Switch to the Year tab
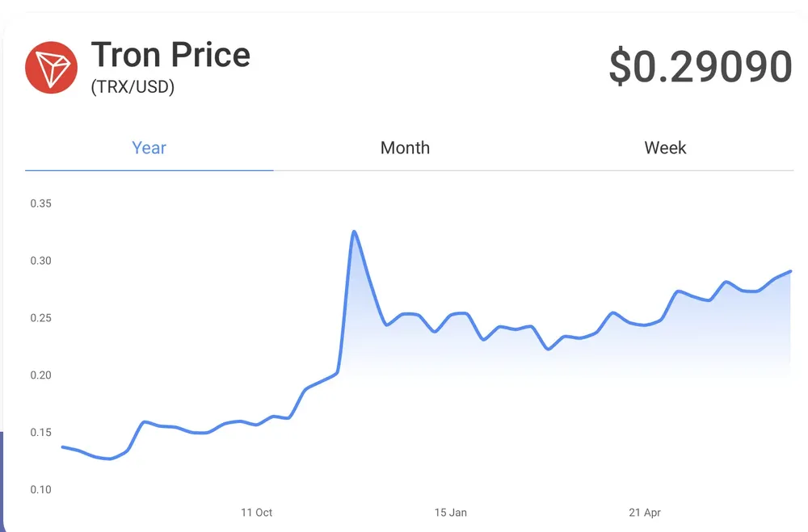The image size is (808, 532). (149, 148)
